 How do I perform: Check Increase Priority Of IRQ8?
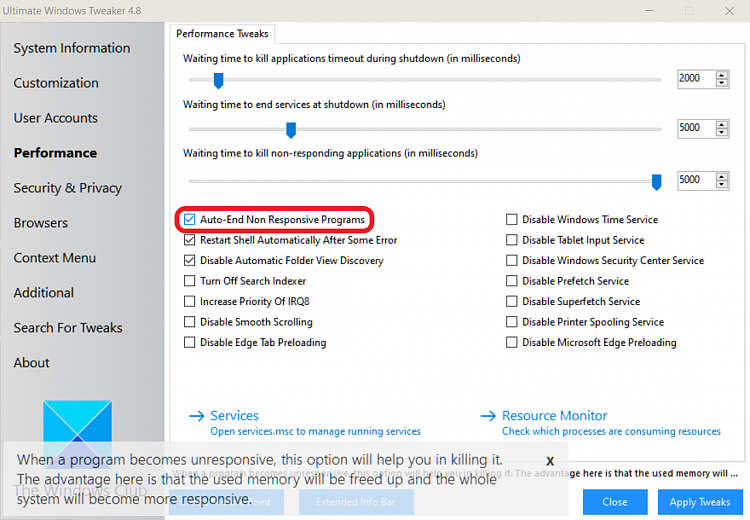[189, 301]
